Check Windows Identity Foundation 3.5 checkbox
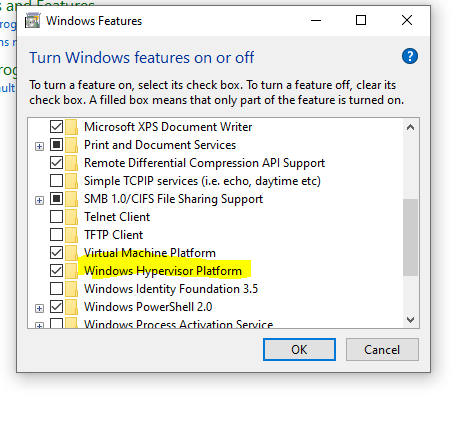 (56, 289)
